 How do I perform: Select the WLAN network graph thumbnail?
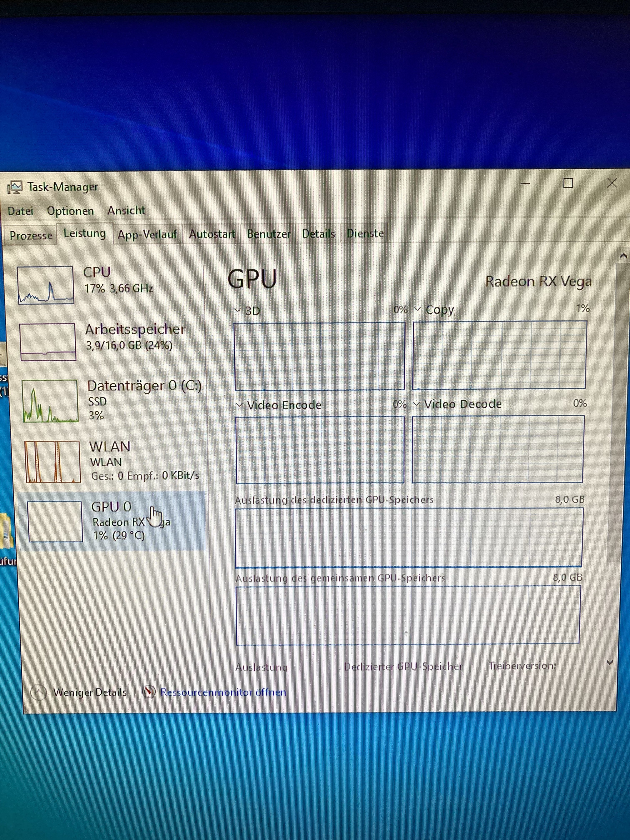tap(52, 461)
